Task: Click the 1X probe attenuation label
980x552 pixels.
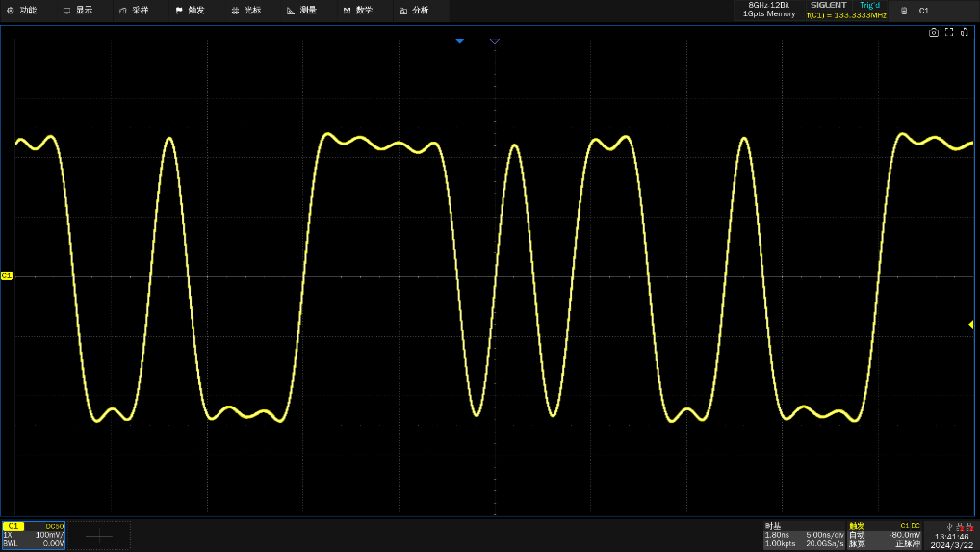Action: [x=8, y=535]
